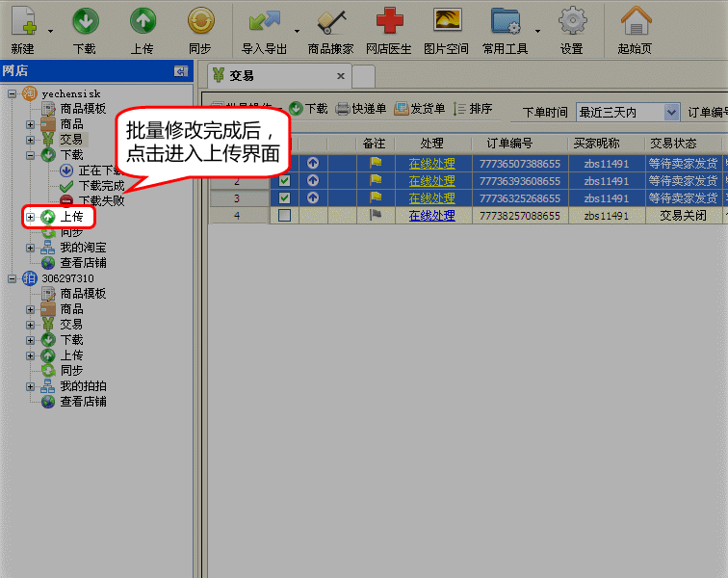728x578 pixels.
Task: Click 同步 icon under 306297310
Action: pyautogui.click(x=48, y=371)
